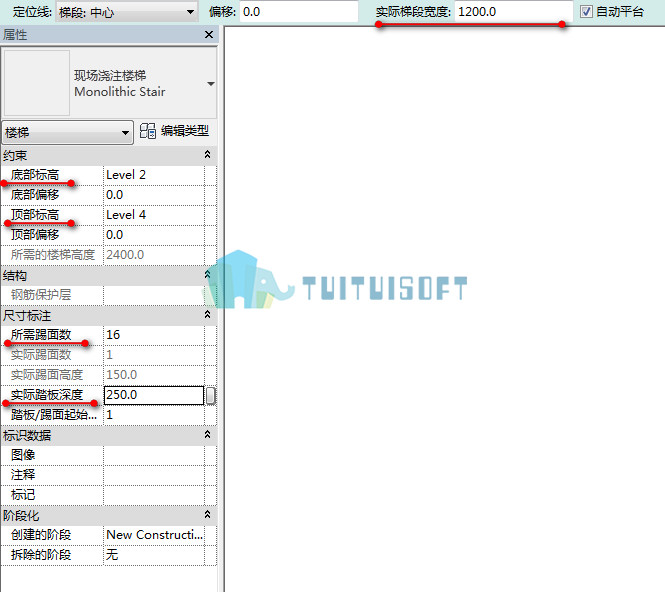The width and height of the screenshot is (665, 592).
Task: Click the 实际梯段宽度 value field
Action: point(514,11)
